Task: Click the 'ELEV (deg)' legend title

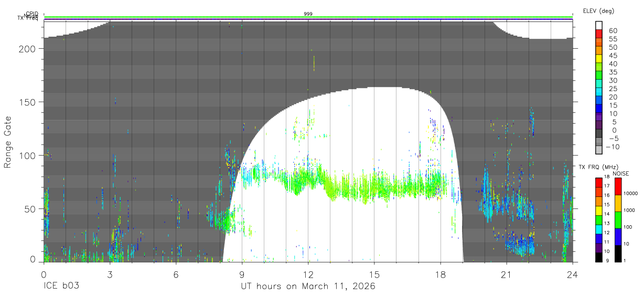Action: coord(598,10)
